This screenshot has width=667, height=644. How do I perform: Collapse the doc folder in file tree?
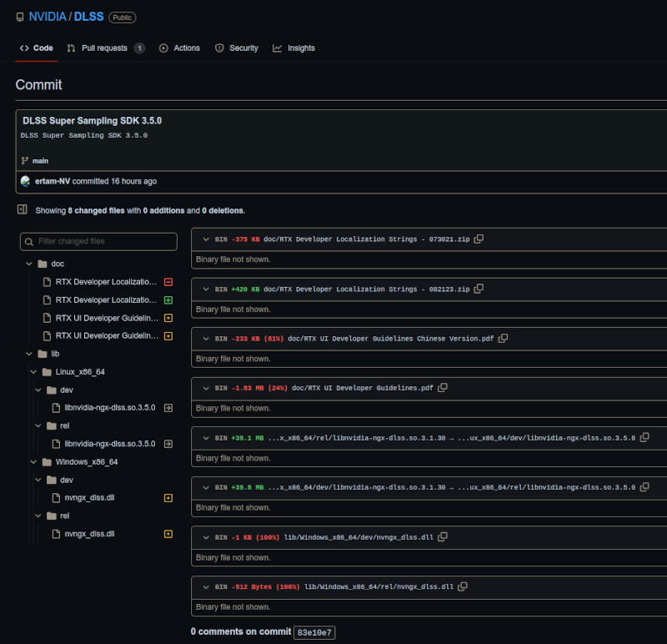30,264
